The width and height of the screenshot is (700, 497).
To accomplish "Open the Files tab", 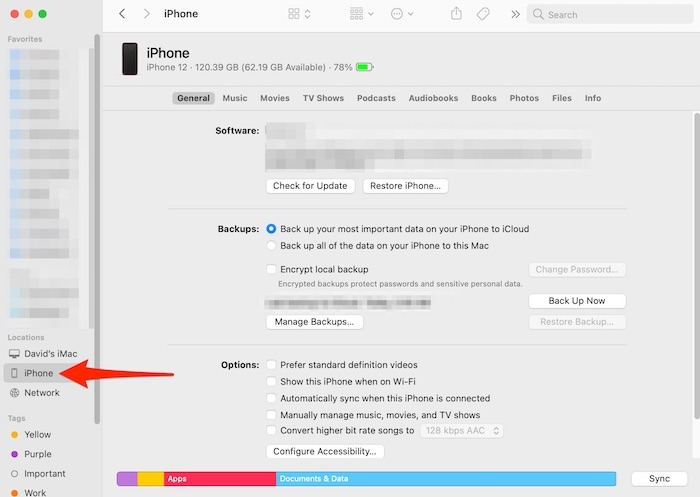I will (x=562, y=98).
